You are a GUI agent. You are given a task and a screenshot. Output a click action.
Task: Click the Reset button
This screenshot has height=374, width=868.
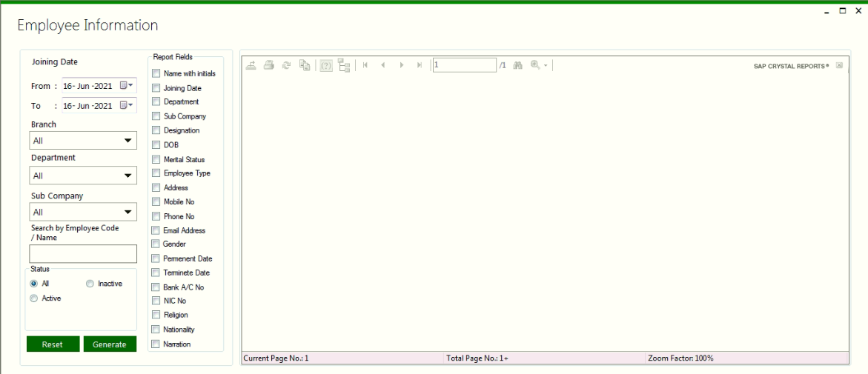[x=53, y=344]
